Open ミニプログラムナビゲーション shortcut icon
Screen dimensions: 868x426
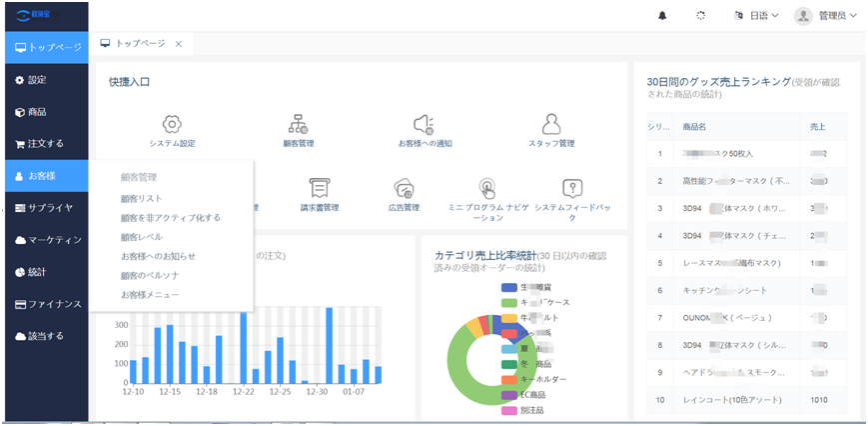[486, 188]
